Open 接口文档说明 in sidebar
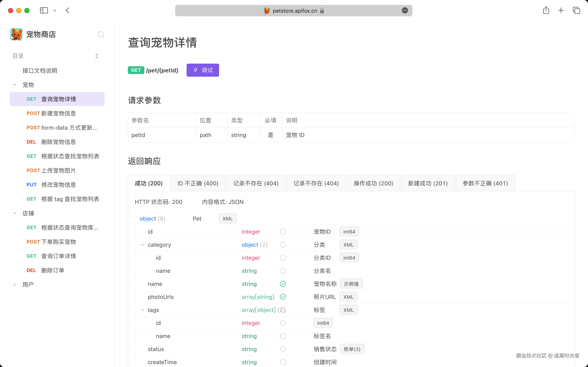Viewport: 588px width, 367px height. [40, 71]
